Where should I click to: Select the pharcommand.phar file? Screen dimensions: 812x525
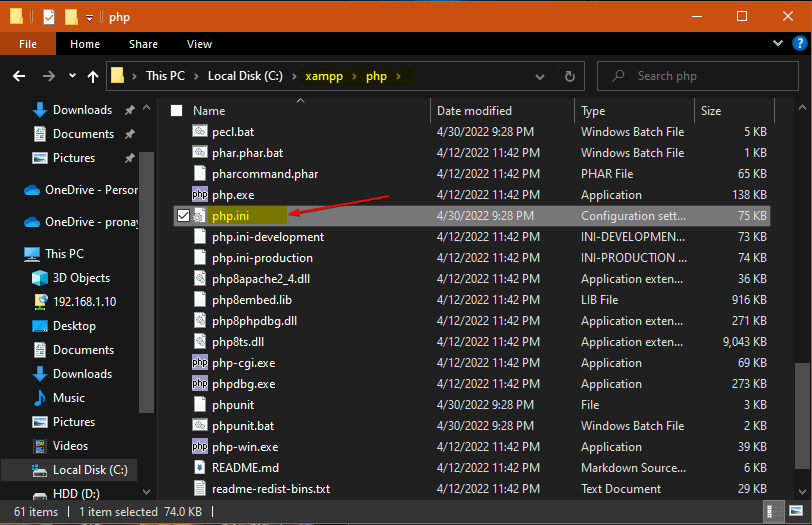265,174
